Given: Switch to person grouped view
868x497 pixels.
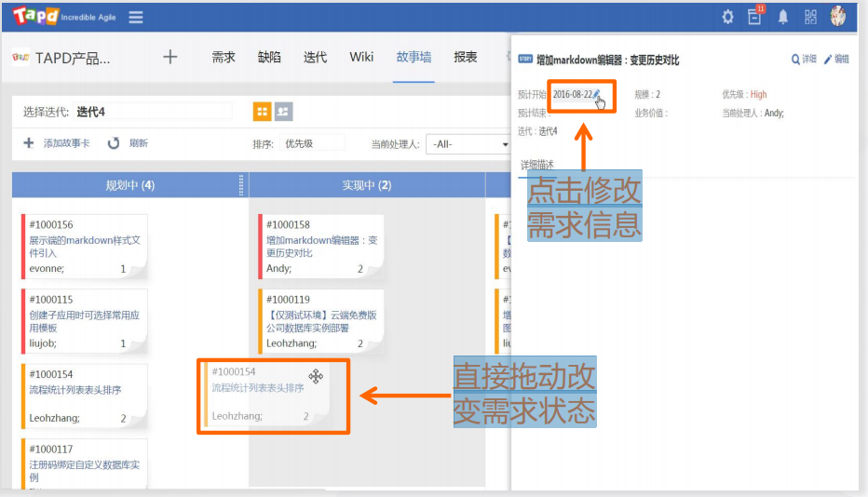Looking at the screenshot, I should [x=283, y=112].
